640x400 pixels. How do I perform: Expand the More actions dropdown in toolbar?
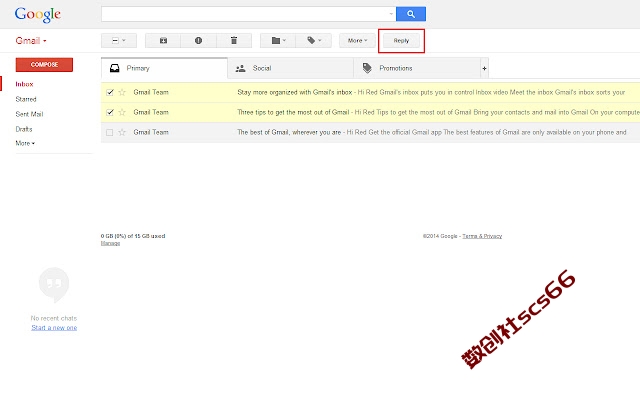357,40
